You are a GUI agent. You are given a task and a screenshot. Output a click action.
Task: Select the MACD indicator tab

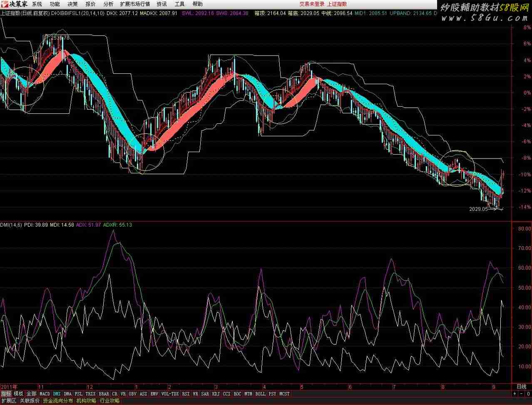[45, 394]
